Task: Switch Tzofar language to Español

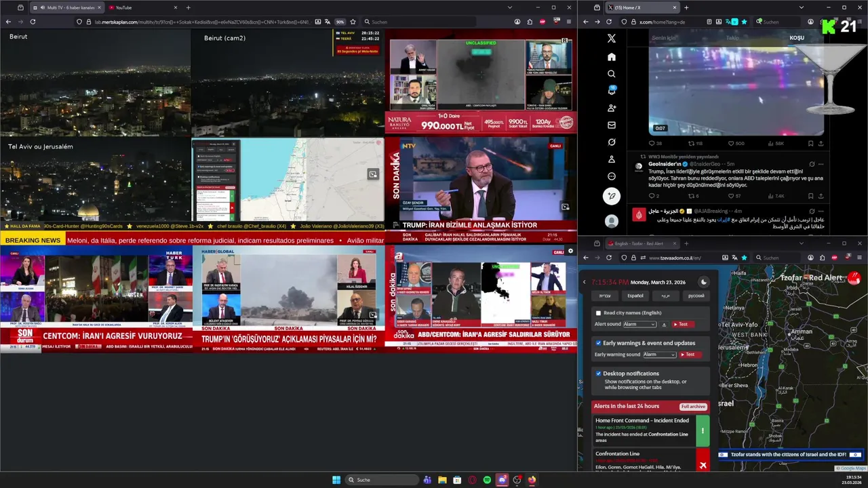Action: click(x=635, y=296)
